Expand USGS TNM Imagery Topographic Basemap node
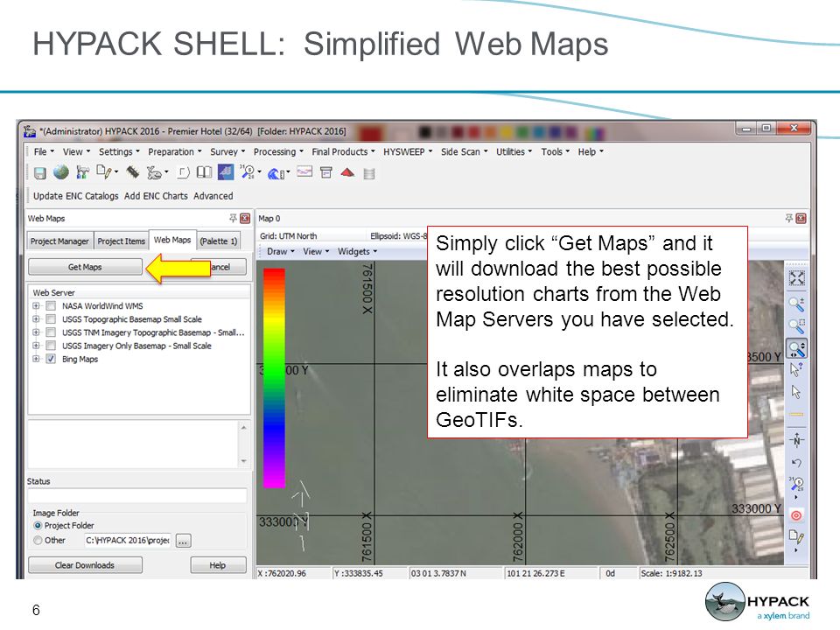Screen dimensions: 840x630 pyautogui.click(x=36, y=332)
